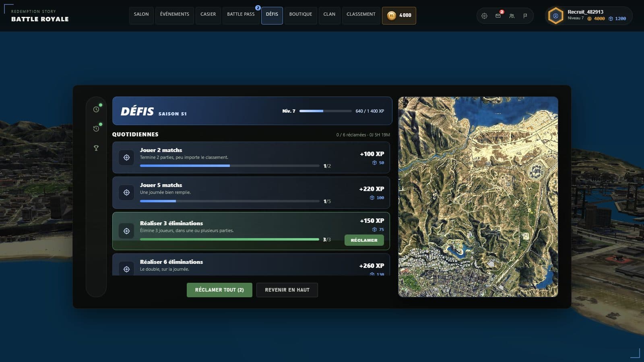Viewport: 644px width, 362px height.
Task: Click the Réaliser 3 éliminations progress bar
Action: pos(229,239)
